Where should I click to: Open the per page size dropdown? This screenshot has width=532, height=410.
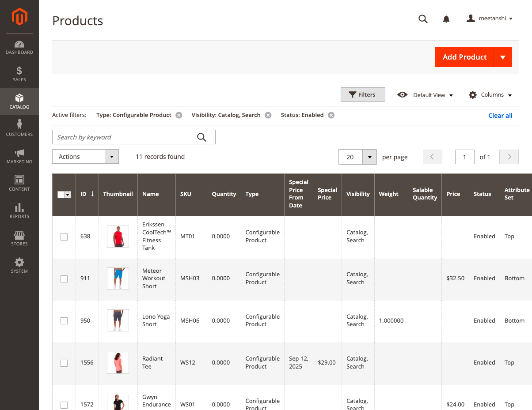(x=357, y=157)
